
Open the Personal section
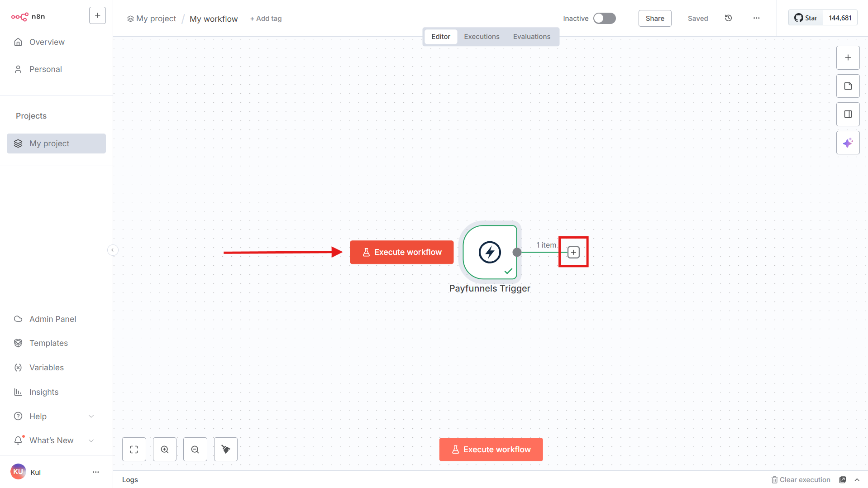[56, 69]
